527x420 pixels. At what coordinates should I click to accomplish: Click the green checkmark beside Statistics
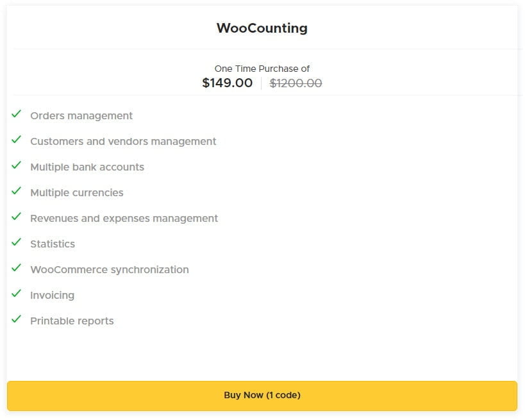17,243
